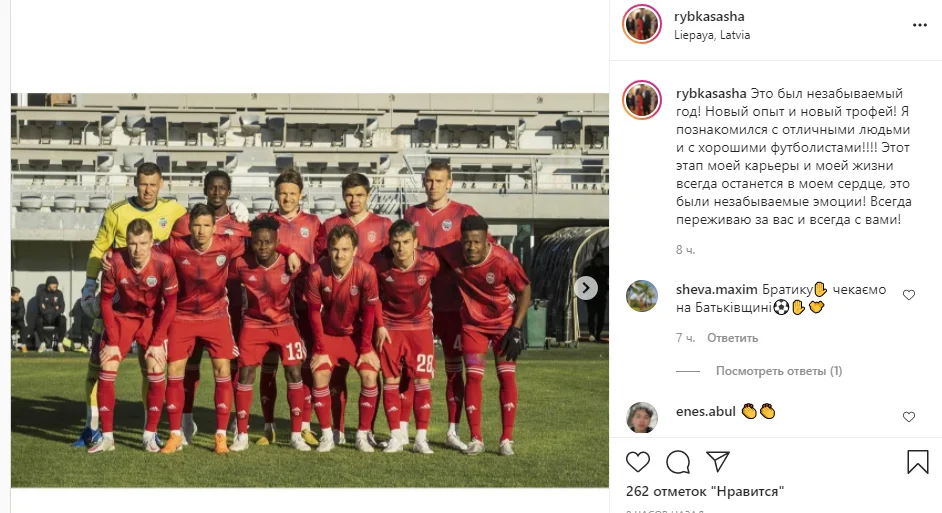Open enes.abul username link
The height and width of the screenshot is (513, 942).
pyautogui.click(x=705, y=411)
